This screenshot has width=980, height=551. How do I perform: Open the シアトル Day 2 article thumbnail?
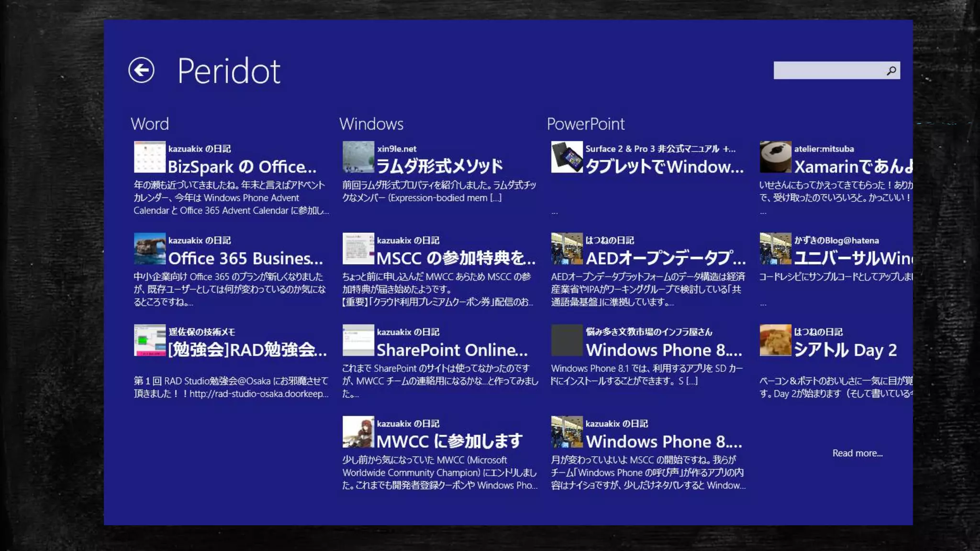tap(776, 341)
